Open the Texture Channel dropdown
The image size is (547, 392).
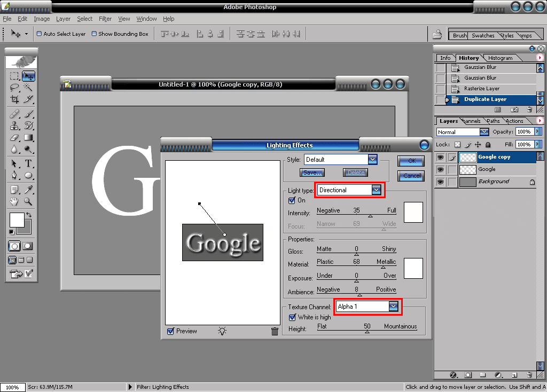[394, 307]
